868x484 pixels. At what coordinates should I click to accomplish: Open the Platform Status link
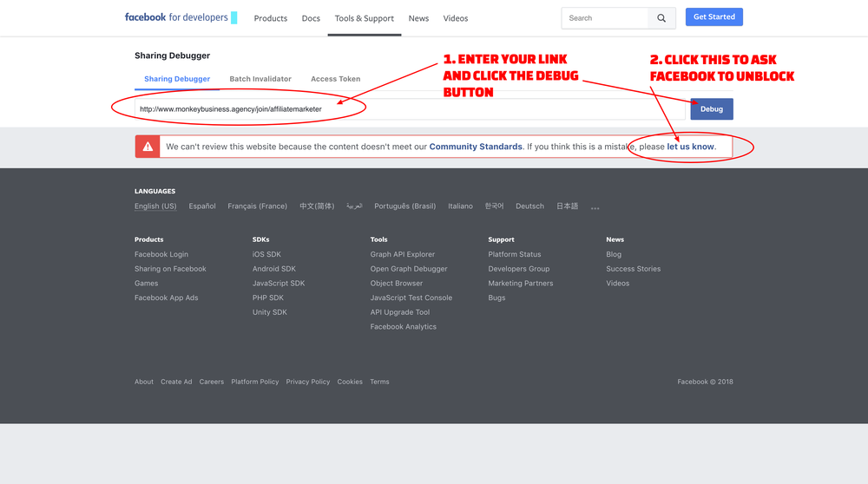pos(514,254)
